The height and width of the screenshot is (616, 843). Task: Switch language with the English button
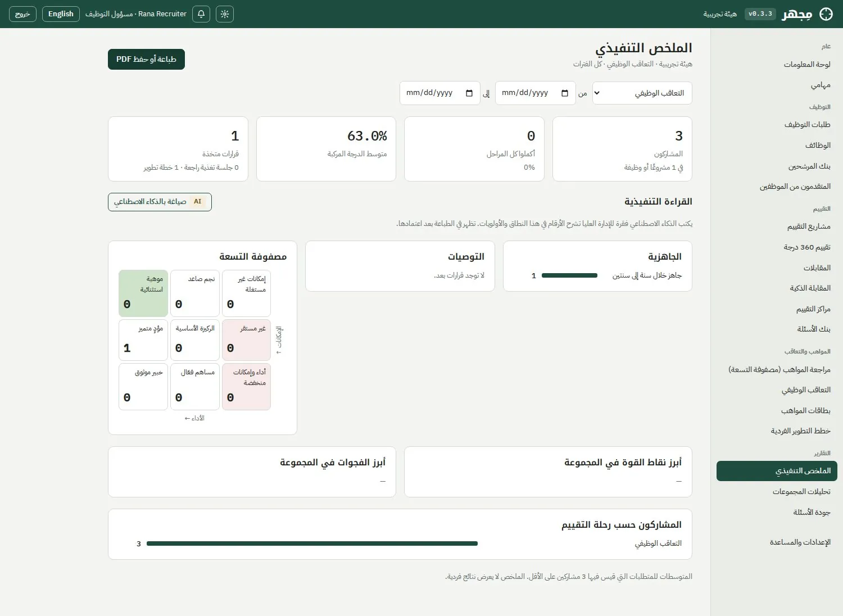pos(61,14)
